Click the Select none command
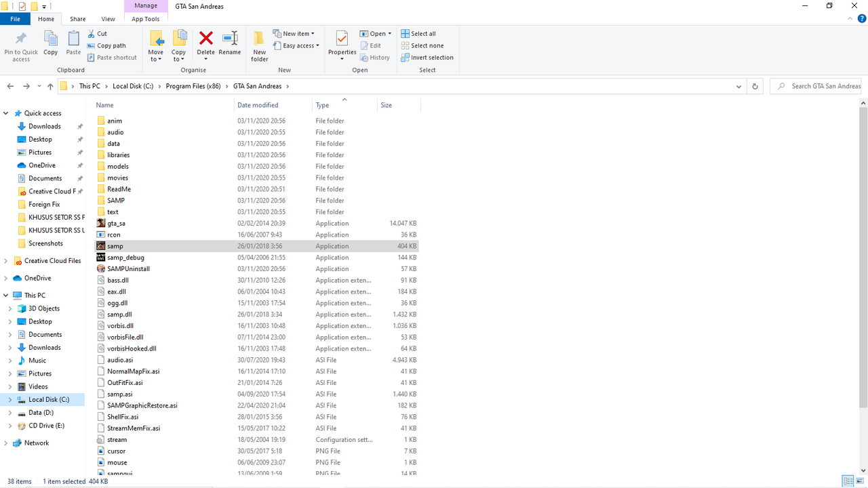 [x=422, y=45]
